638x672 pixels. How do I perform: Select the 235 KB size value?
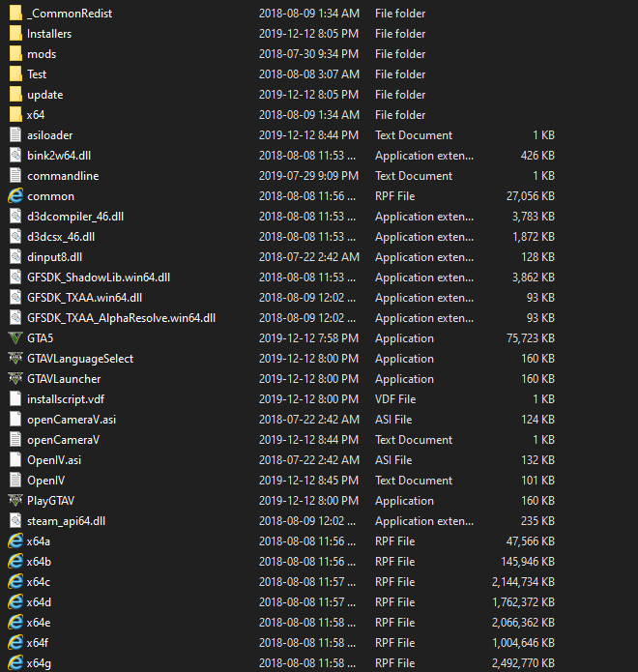537,521
